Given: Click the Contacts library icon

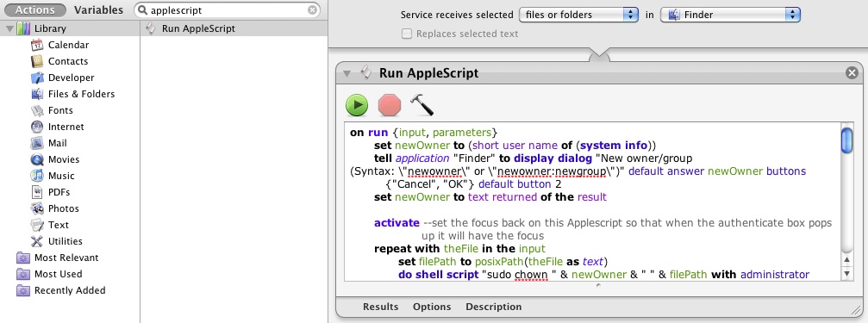Looking at the screenshot, I should (37, 61).
